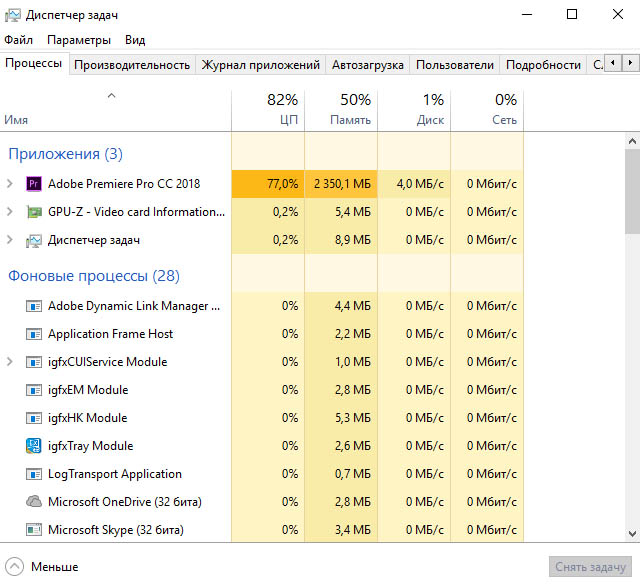Open the Журнал приложений tab

(x=260, y=65)
